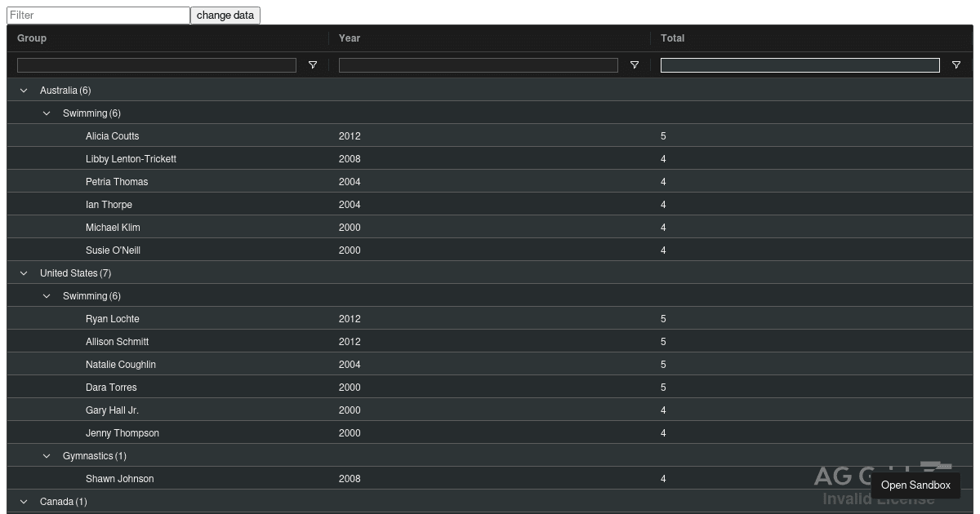Click the change data button
The height and width of the screenshot is (514, 980).
click(225, 15)
